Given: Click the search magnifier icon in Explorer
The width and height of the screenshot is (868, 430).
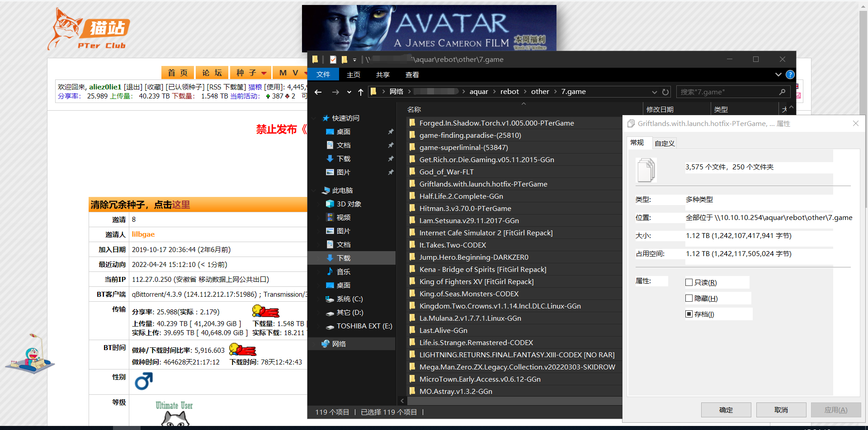Looking at the screenshot, I should click(x=783, y=92).
